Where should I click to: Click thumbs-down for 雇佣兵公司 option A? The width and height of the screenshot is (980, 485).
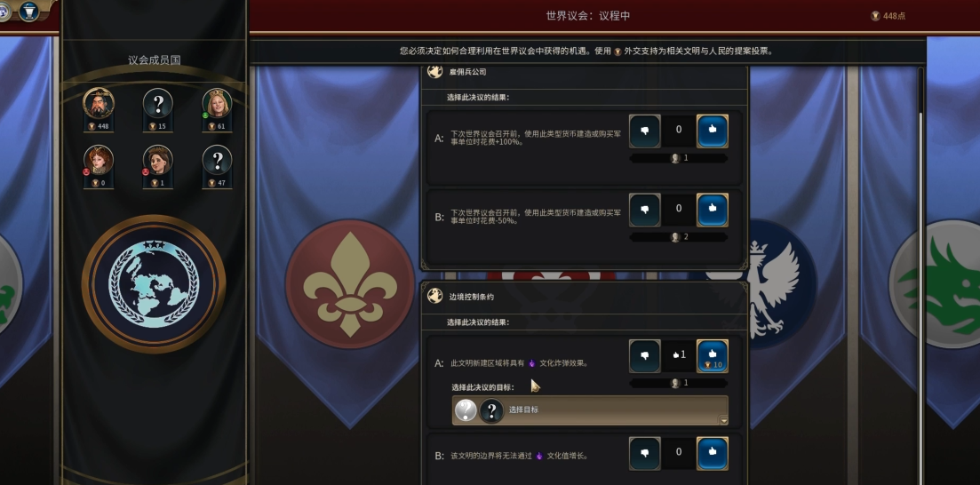tap(644, 131)
